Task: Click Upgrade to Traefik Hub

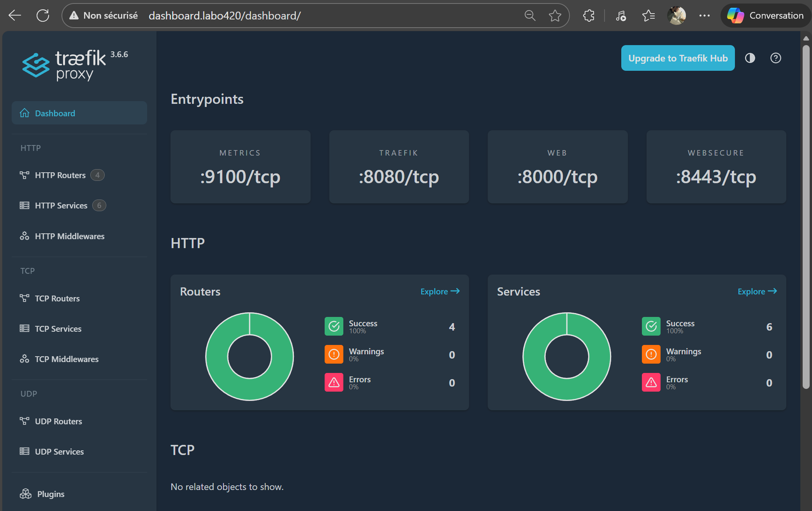Action: (x=678, y=58)
